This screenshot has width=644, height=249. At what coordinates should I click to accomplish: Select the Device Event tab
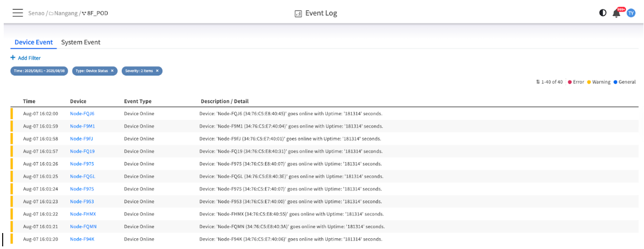tap(34, 42)
